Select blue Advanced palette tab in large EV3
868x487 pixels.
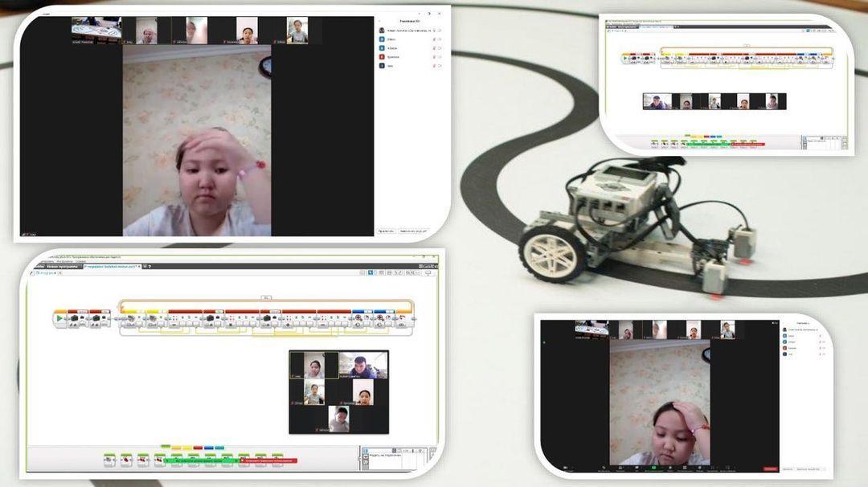pyautogui.click(x=209, y=448)
